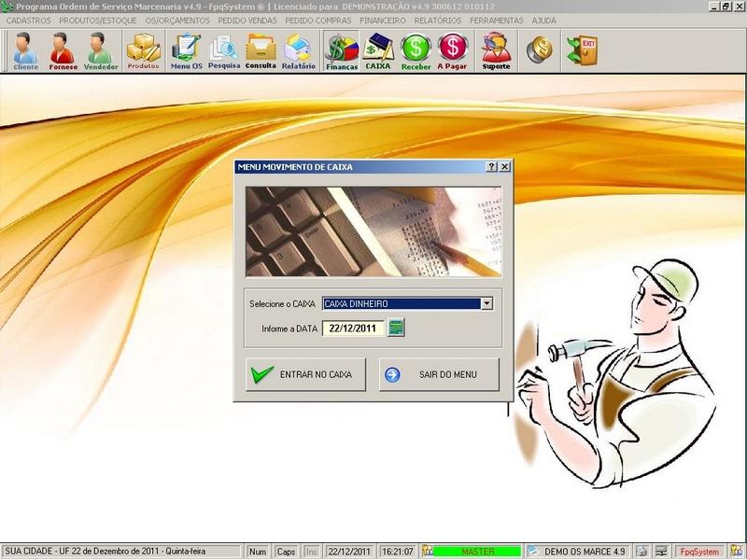747x560 pixels.
Task: Open the FINANCEIRO menu
Action: point(383,21)
